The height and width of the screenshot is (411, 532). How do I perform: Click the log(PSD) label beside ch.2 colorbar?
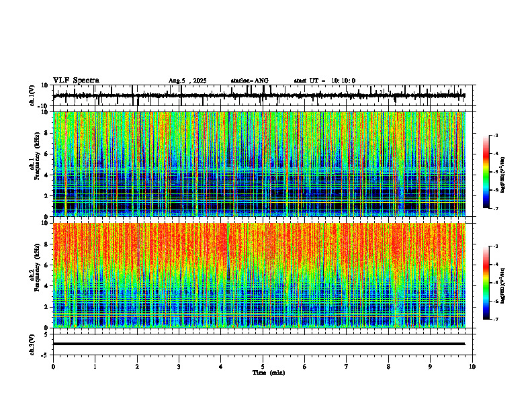(x=503, y=286)
